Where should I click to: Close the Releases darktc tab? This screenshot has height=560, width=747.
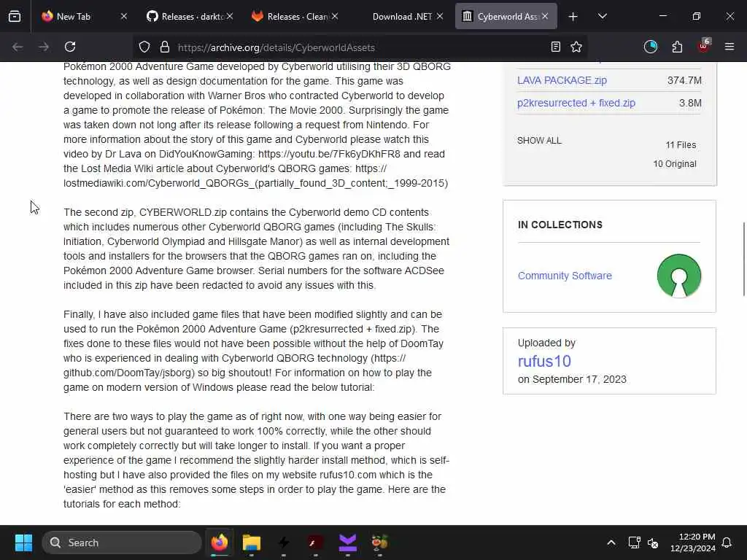click(x=230, y=16)
